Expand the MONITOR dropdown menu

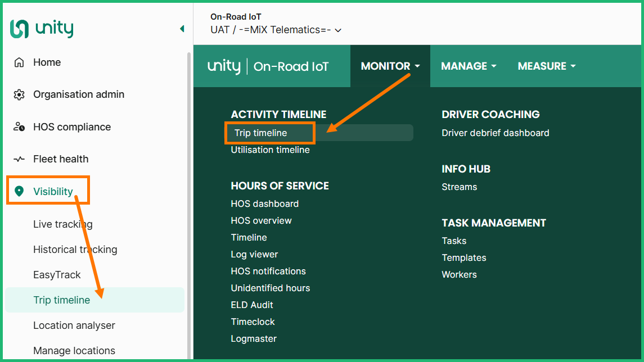(390, 66)
